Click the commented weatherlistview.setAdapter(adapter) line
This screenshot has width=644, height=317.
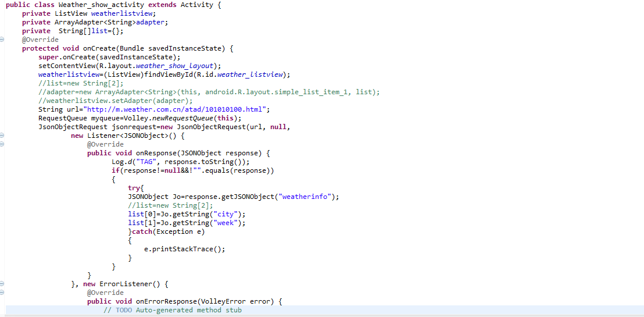pyautogui.click(x=116, y=101)
